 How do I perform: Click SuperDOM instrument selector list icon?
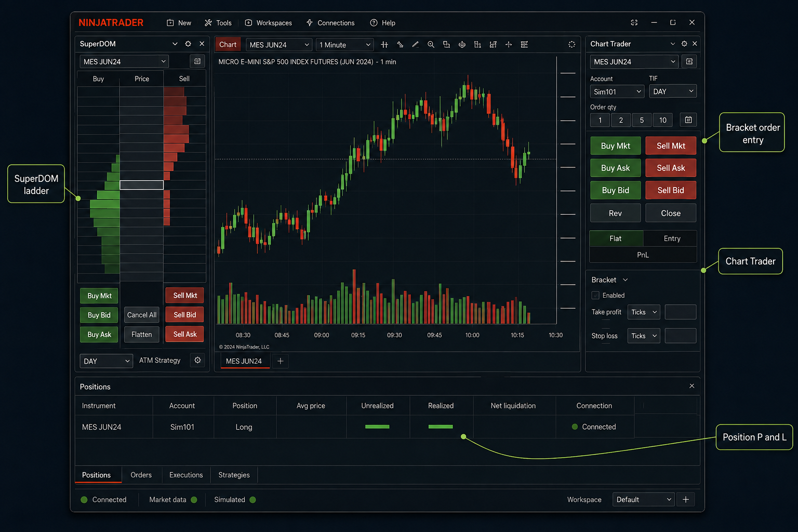tap(197, 61)
